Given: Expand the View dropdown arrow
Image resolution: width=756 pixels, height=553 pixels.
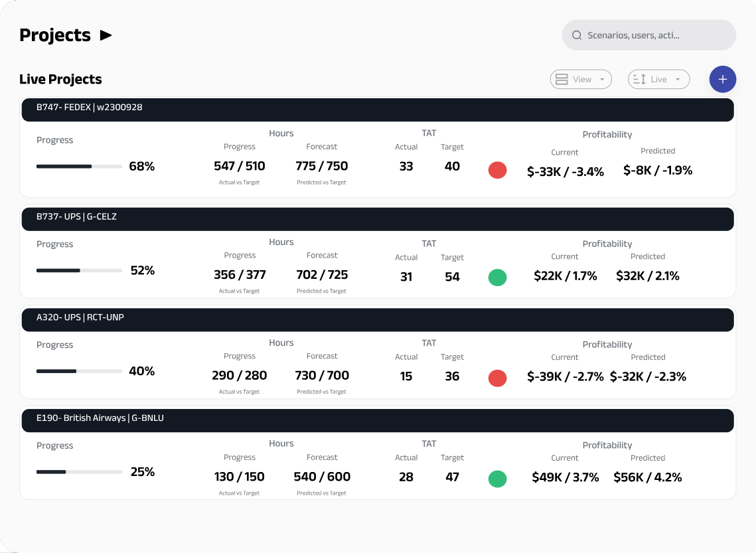Looking at the screenshot, I should [602, 80].
